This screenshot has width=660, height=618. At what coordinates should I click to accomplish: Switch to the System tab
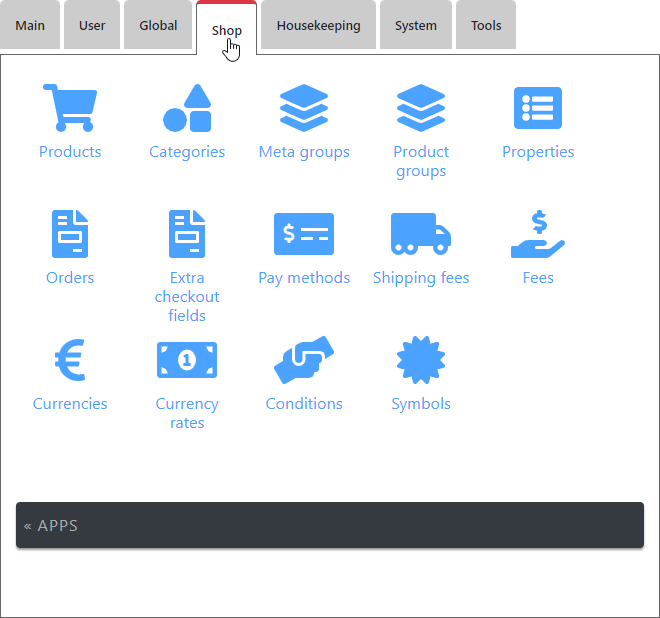pyautogui.click(x=415, y=26)
